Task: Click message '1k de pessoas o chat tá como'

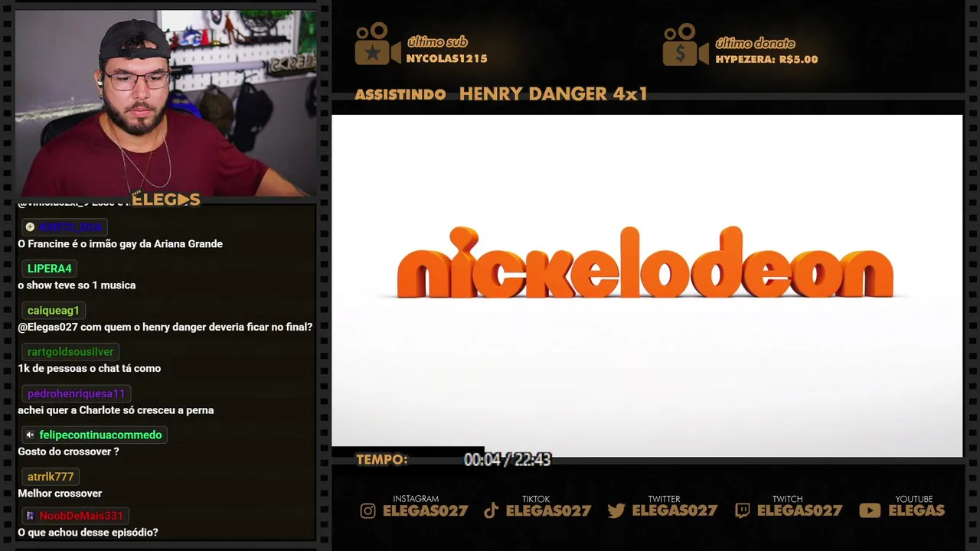Action: [90, 368]
